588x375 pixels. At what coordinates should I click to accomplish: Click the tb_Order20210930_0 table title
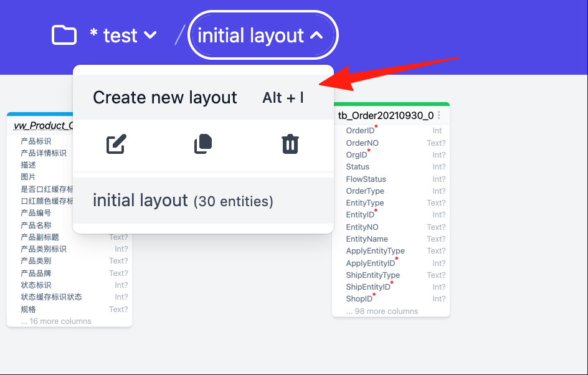pos(386,115)
